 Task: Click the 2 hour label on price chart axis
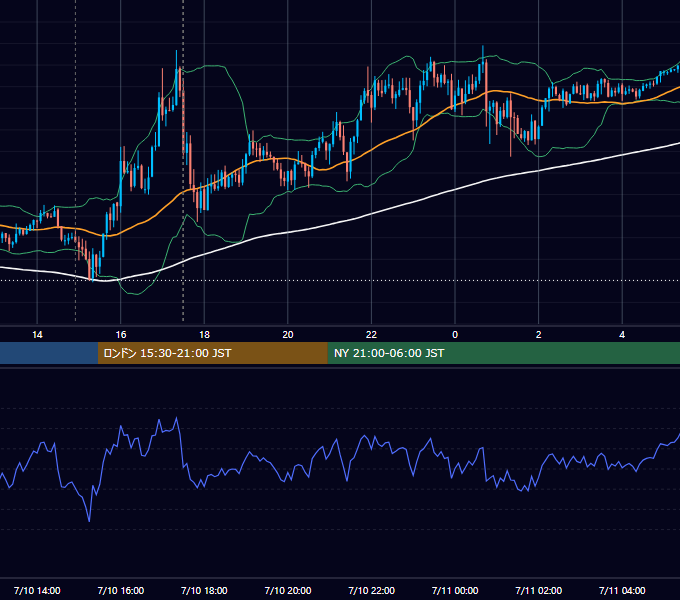pyautogui.click(x=539, y=335)
